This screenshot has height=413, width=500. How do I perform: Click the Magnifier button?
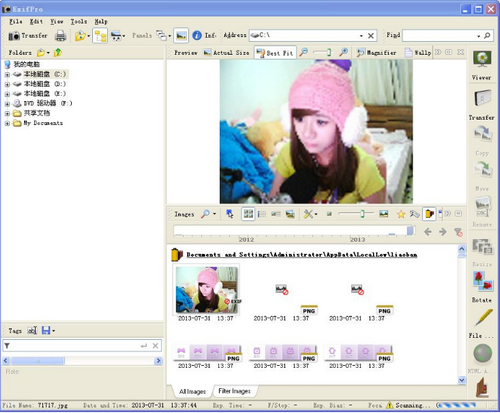377,53
